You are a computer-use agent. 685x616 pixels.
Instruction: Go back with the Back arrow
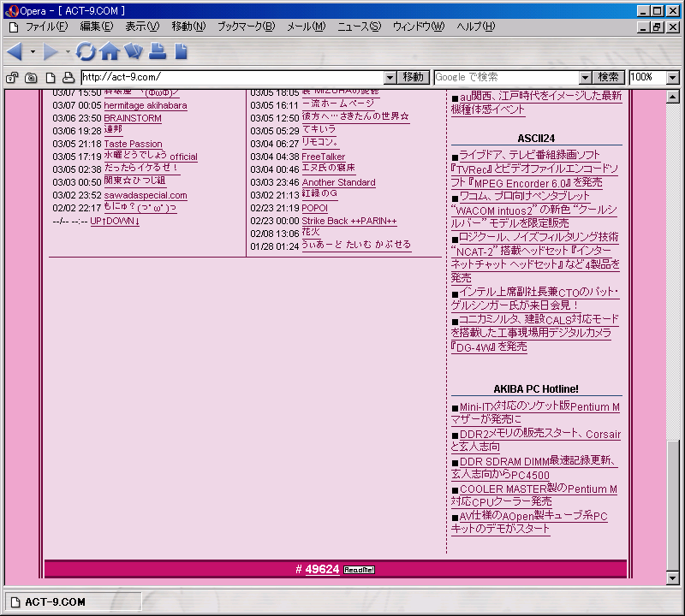pos(15,51)
